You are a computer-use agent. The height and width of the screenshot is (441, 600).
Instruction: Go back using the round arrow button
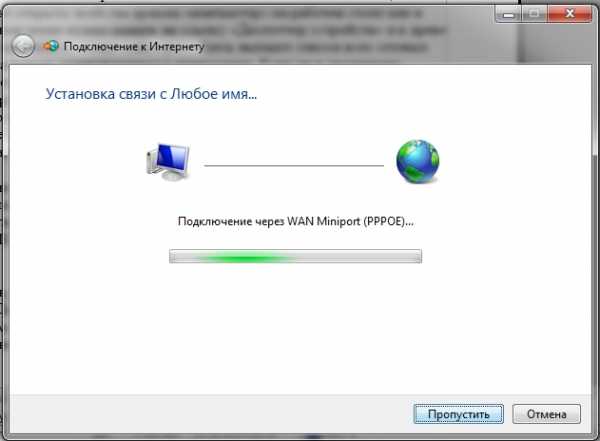pos(23,46)
